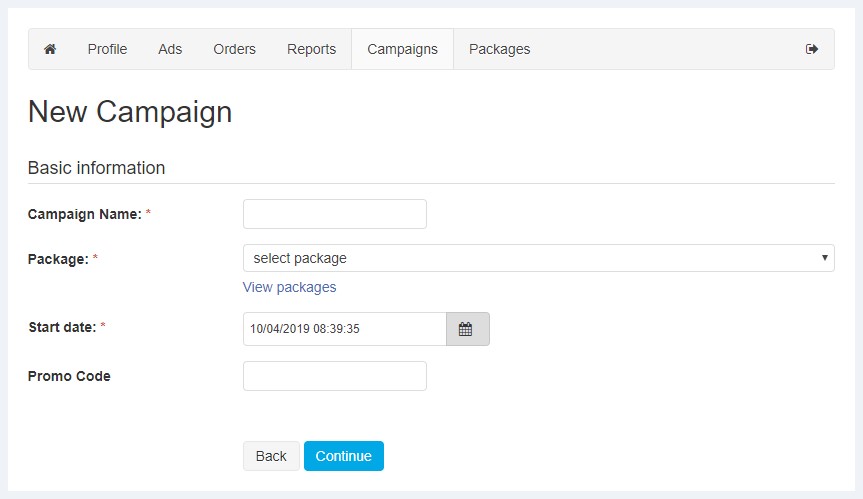Go to the Home icon in navbar
Viewport: 863px width, 499px height.
click(x=50, y=49)
